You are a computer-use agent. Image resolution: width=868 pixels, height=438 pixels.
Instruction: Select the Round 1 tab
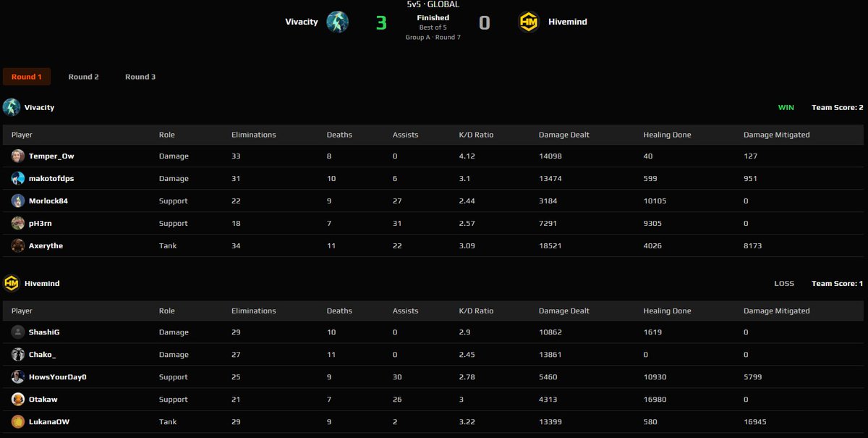click(27, 77)
